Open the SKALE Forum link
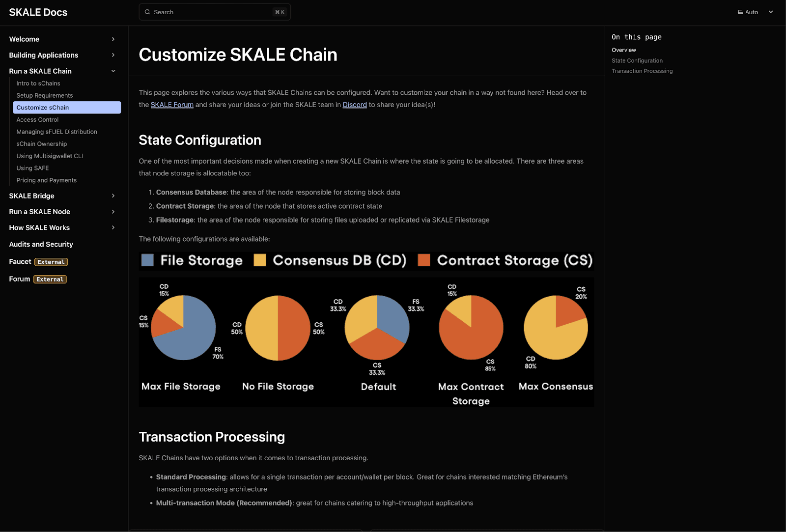The width and height of the screenshot is (786, 532). point(172,105)
